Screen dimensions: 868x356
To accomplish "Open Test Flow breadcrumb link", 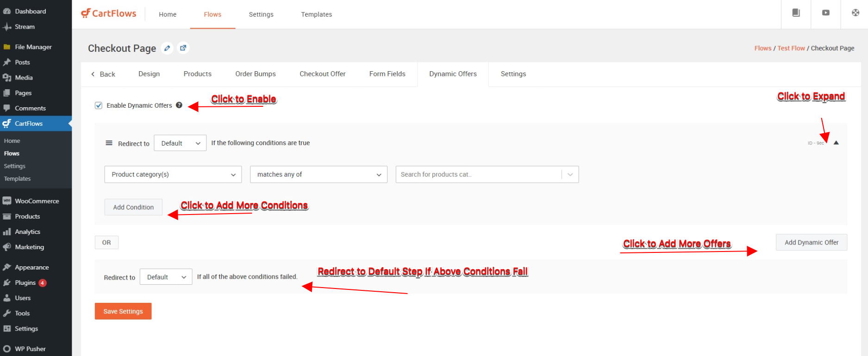I will click(x=791, y=48).
